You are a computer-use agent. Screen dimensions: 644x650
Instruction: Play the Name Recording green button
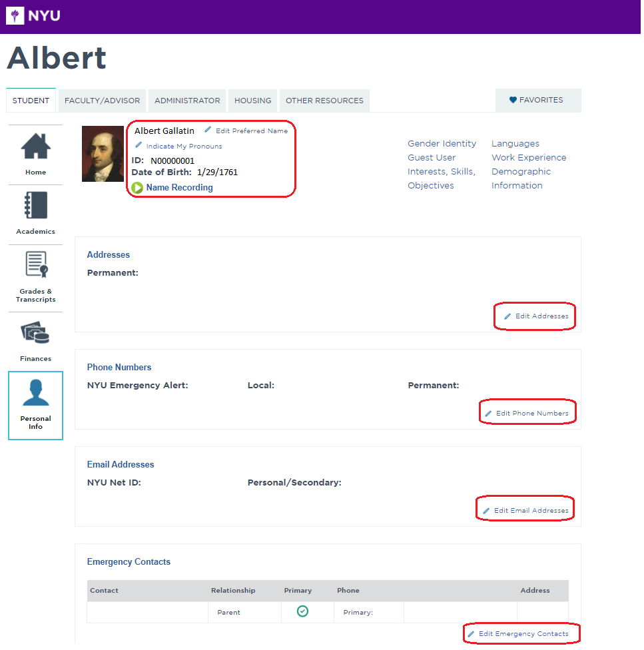(137, 188)
